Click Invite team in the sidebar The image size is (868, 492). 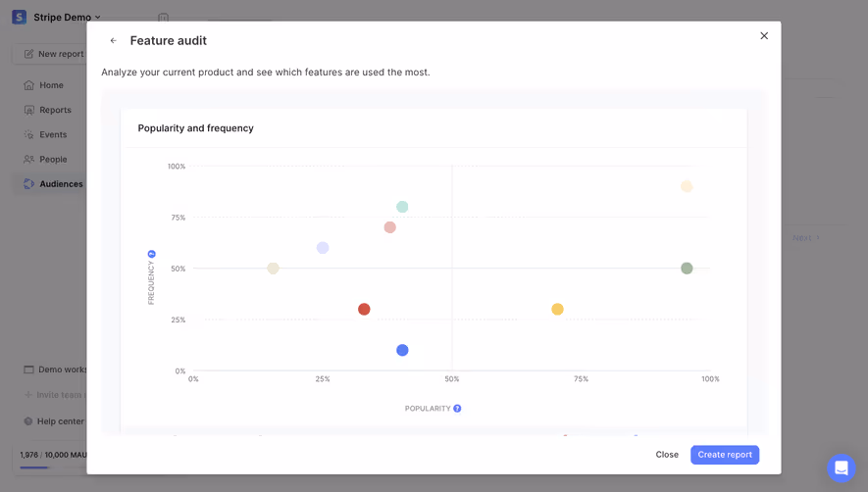pyautogui.click(x=55, y=395)
